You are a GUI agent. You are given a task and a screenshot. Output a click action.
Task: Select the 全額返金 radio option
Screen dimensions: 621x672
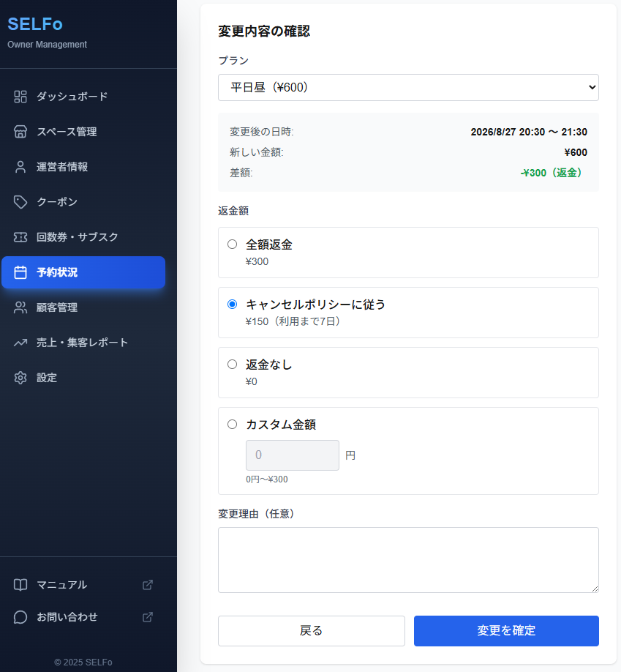(x=232, y=244)
